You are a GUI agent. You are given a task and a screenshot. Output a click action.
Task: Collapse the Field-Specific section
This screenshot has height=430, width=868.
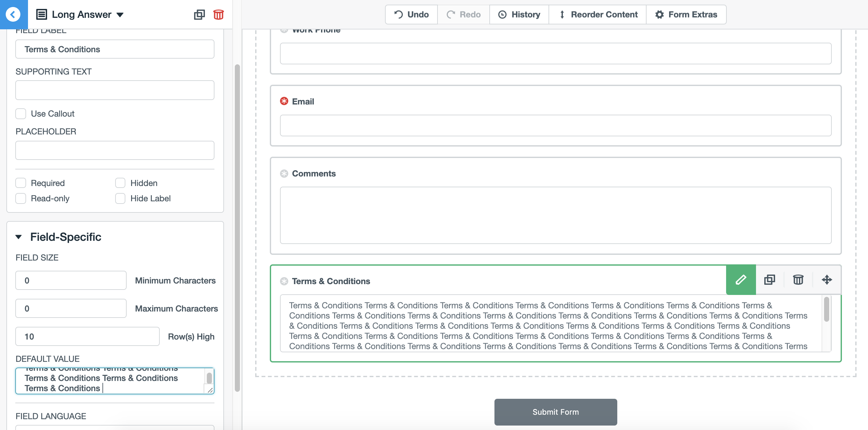[x=19, y=237]
